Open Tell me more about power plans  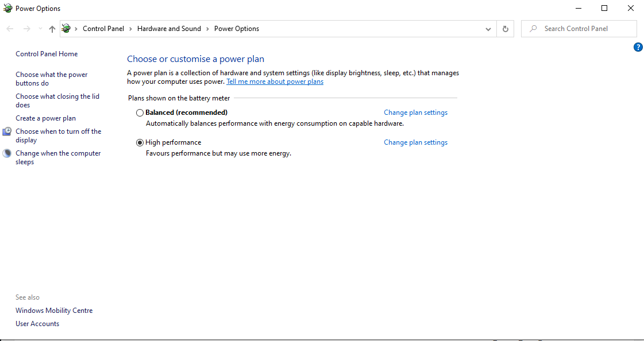click(x=275, y=82)
